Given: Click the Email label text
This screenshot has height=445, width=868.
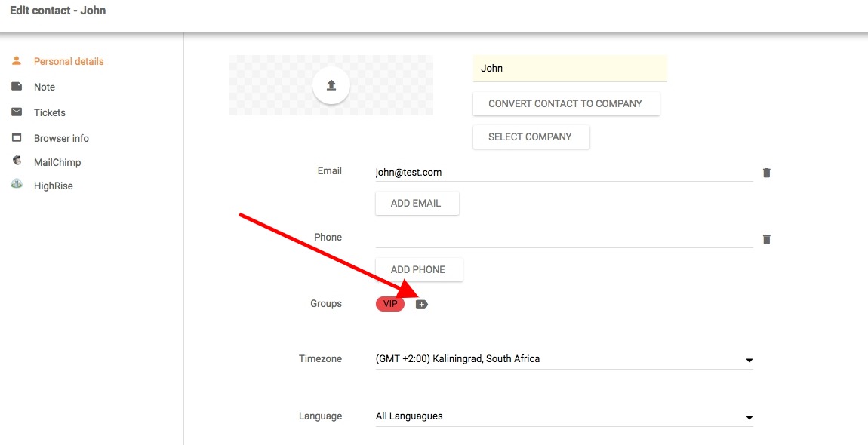Looking at the screenshot, I should click(x=329, y=171).
